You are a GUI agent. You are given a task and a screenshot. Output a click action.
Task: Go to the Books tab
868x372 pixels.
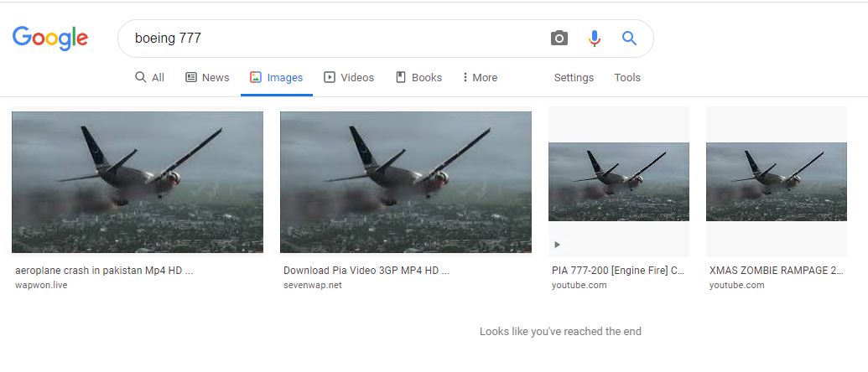[419, 77]
